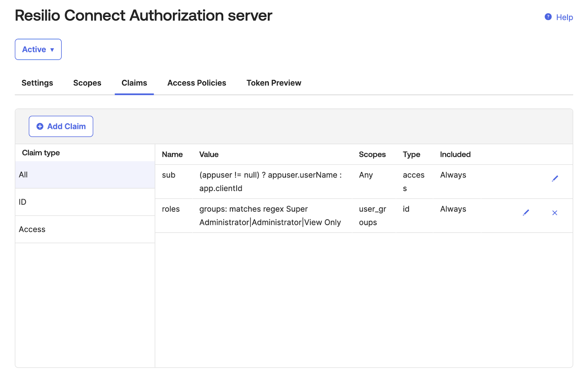588x376 pixels.
Task: Open the Active status dropdown
Action: tap(38, 49)
